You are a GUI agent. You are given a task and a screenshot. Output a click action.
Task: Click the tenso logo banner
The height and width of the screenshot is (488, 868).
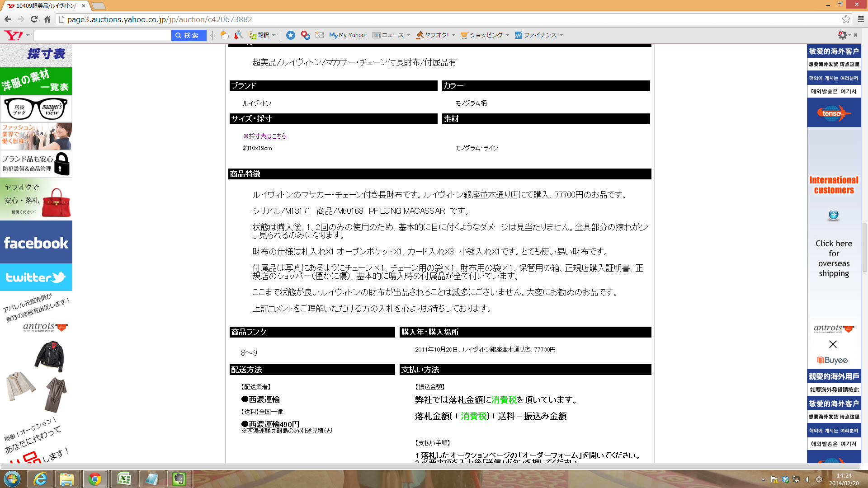pos(834,113)
